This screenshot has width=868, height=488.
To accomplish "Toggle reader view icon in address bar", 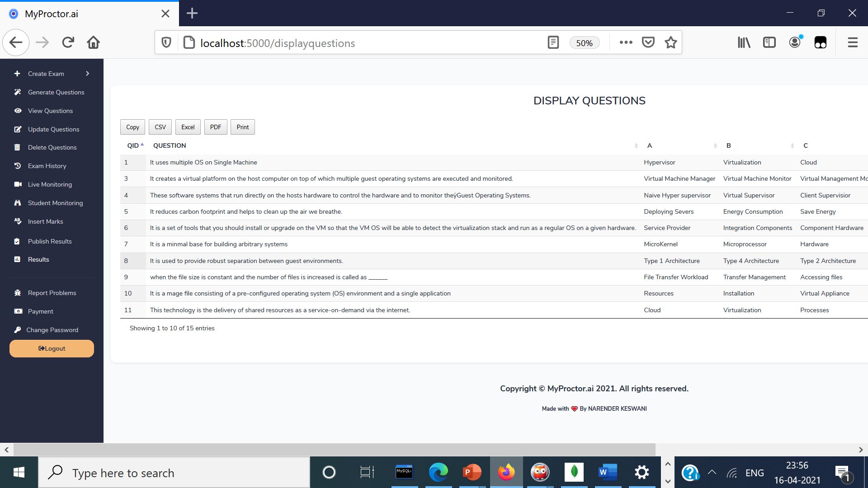I will (553, 42).
